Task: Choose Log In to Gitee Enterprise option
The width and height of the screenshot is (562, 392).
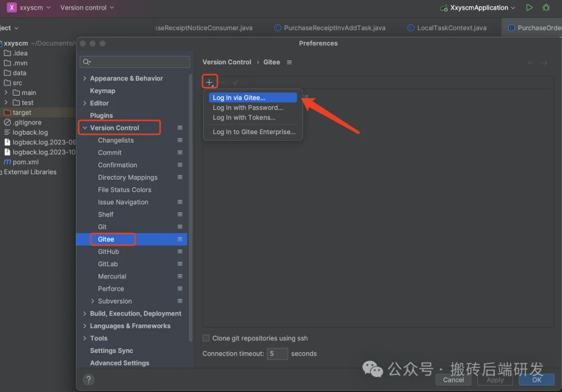Action: (253, 132)
